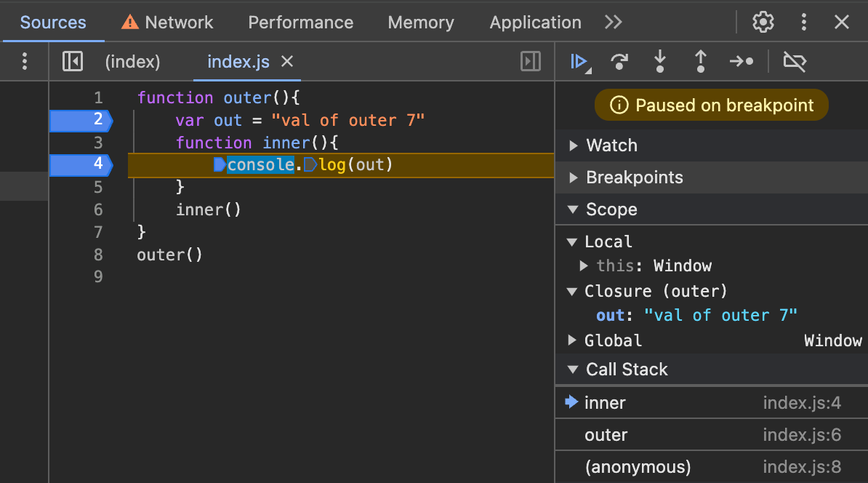Open the index.js:8 source link
Image resolution: width=868 pixels, height=483 pixels.
pos(802,466)
